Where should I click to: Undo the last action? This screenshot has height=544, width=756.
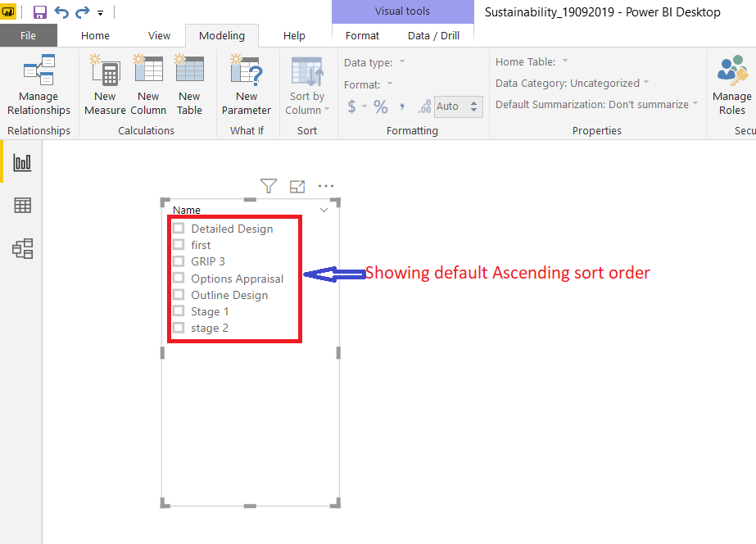click(61, 12)
